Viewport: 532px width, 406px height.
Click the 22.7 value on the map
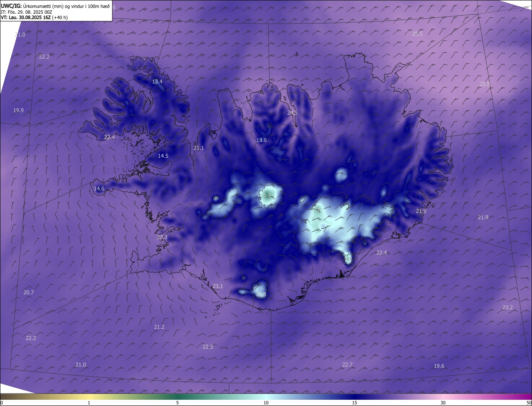pyautogui.click(x=347, y=365)
